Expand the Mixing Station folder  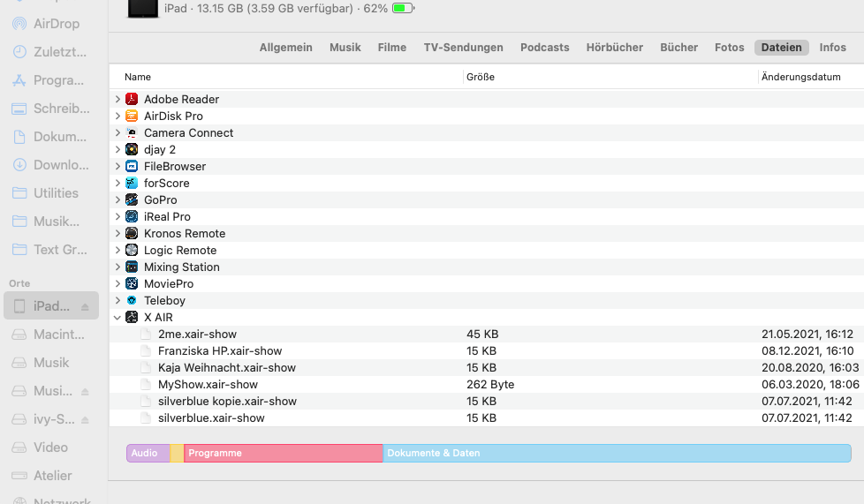click(x=117, y=267)
